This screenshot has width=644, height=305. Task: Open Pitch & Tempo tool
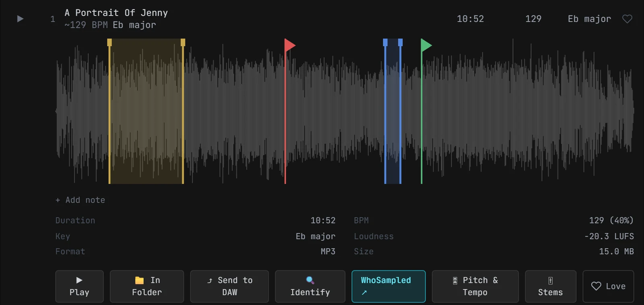click(x=475, y=286)
